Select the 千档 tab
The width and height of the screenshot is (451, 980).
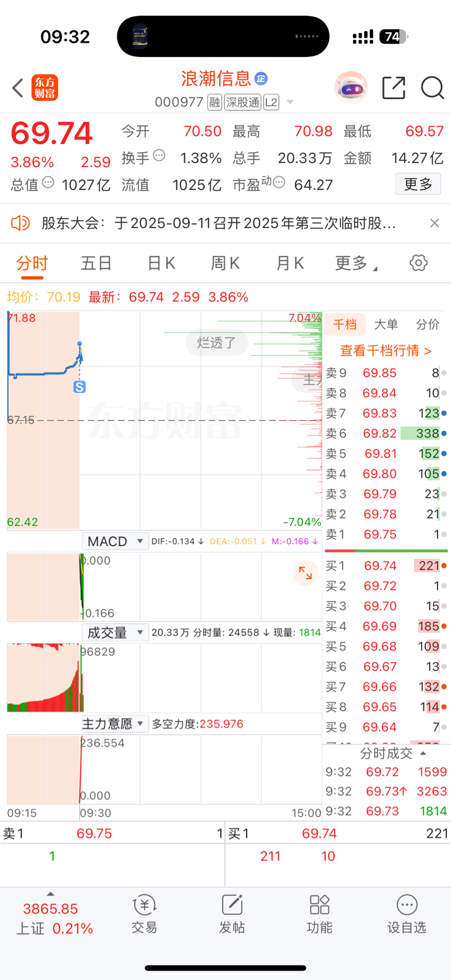345,325
